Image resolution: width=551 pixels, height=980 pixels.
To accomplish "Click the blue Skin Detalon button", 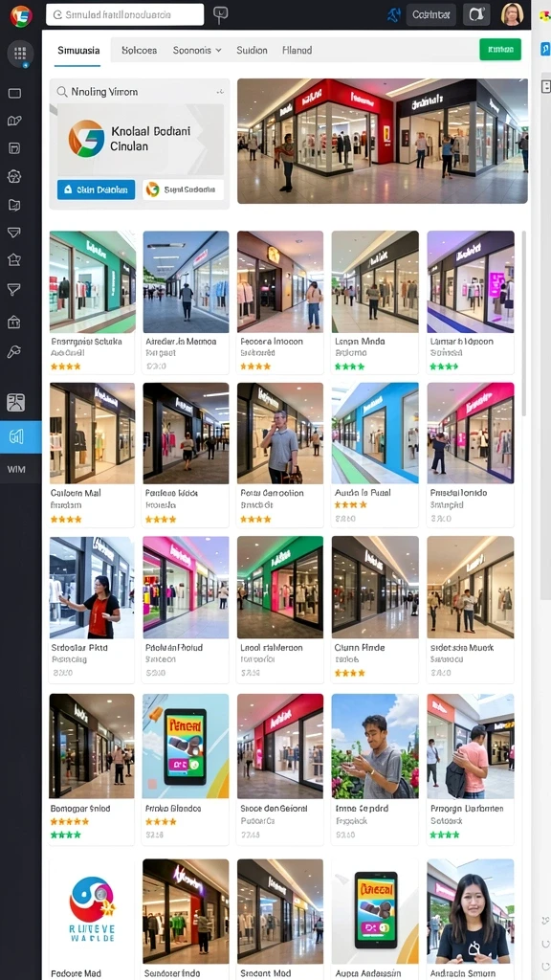I will point(97,189).
